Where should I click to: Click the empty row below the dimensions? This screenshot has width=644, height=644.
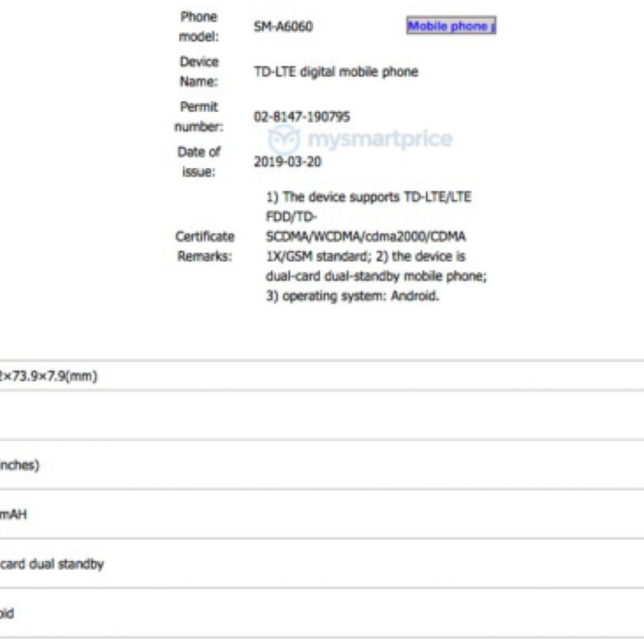pyautogui.click(x=321, y=415)
